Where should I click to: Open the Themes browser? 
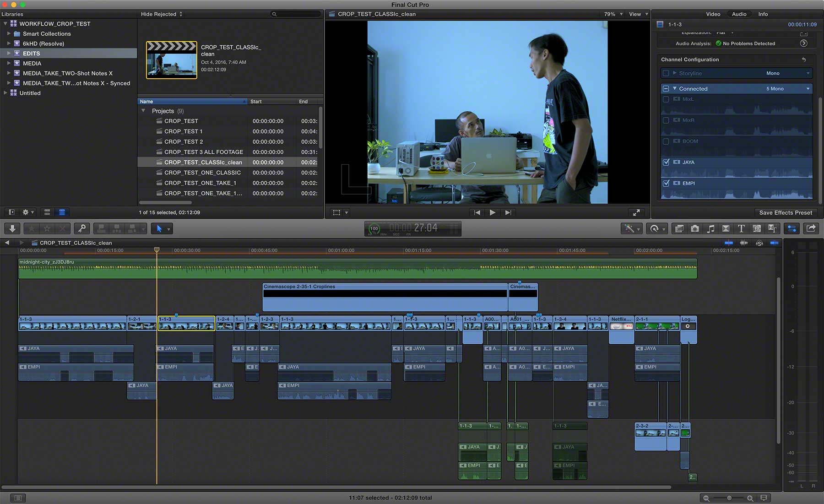tap(772, 228)
